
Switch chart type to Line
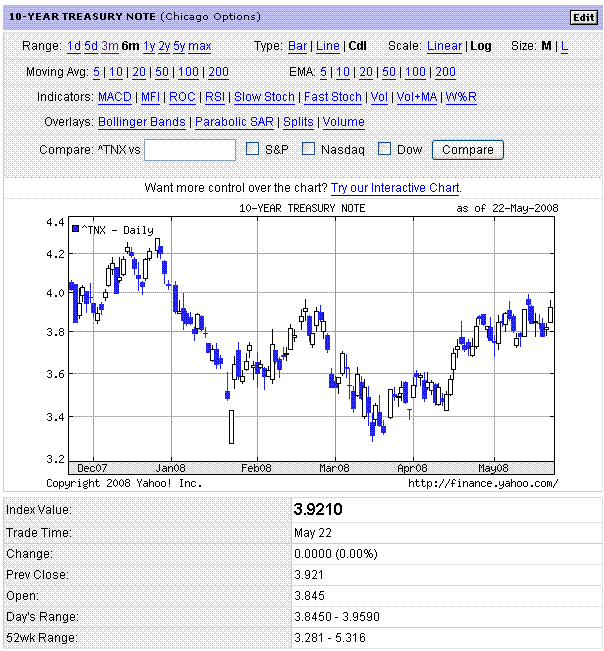327,46
